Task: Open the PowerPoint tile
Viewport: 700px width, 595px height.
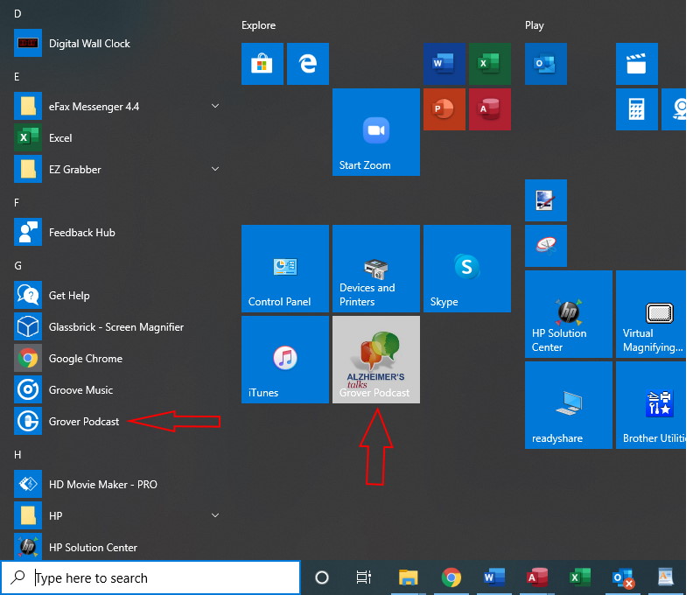Action: [444, 109]
